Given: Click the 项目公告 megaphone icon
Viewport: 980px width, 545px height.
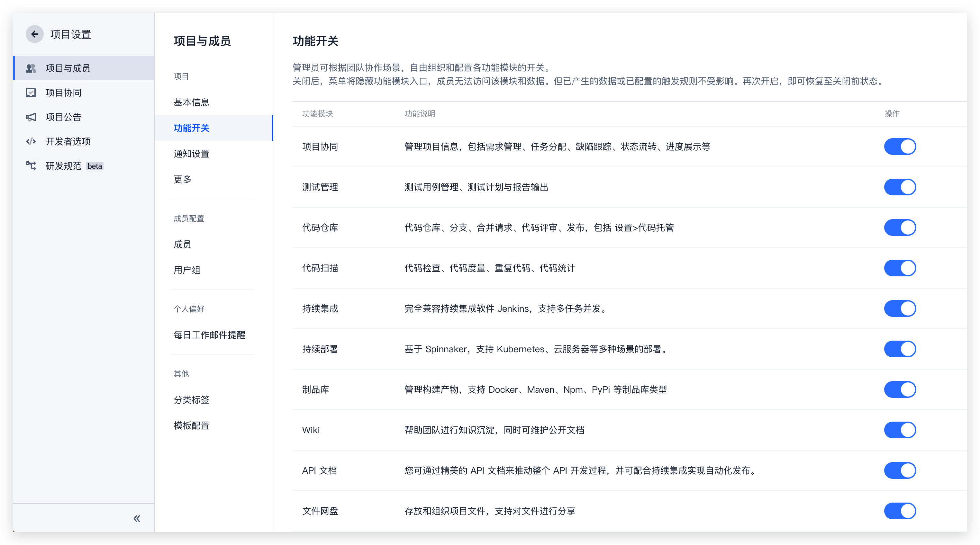Looking at the screenshot, I should coord(31,117).
